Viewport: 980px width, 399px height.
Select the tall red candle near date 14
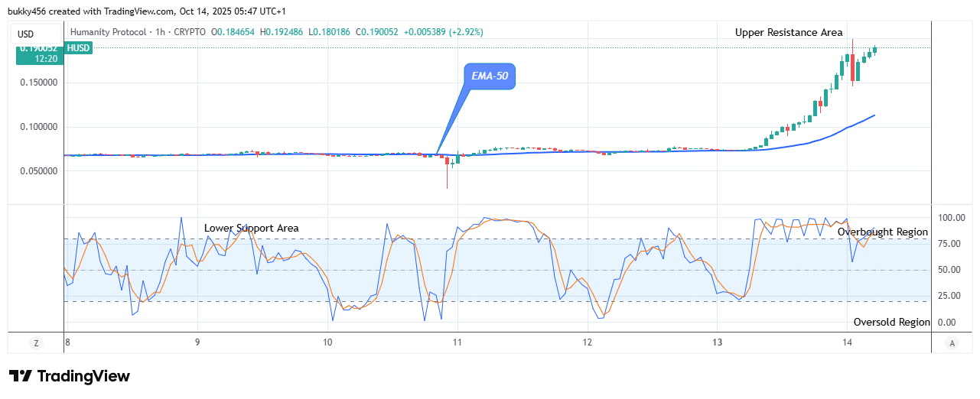pos(852,66)
